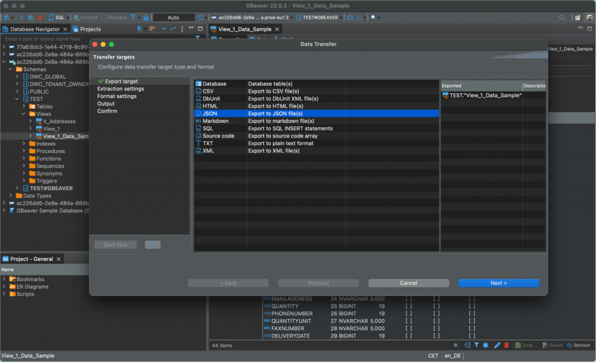Click the Refresh button in editor bottom bar
This screenshot has width=598, height=364.
click(x=579, y=346)
